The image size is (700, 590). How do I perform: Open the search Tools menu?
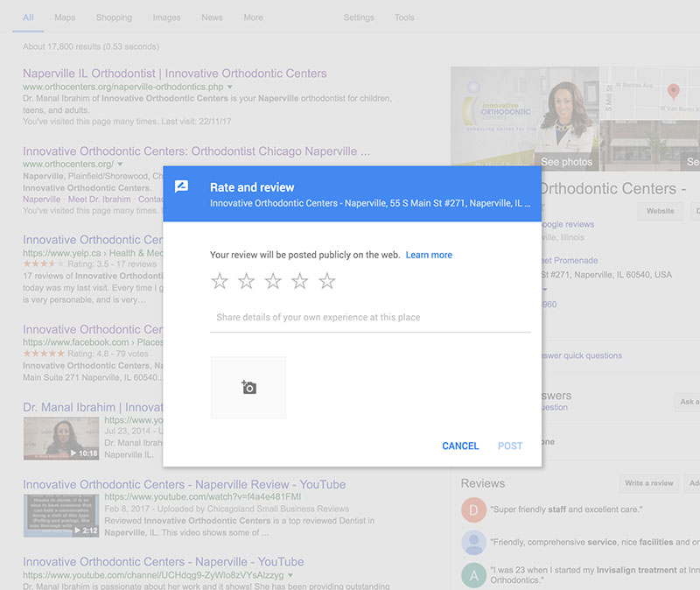(404, 18)
